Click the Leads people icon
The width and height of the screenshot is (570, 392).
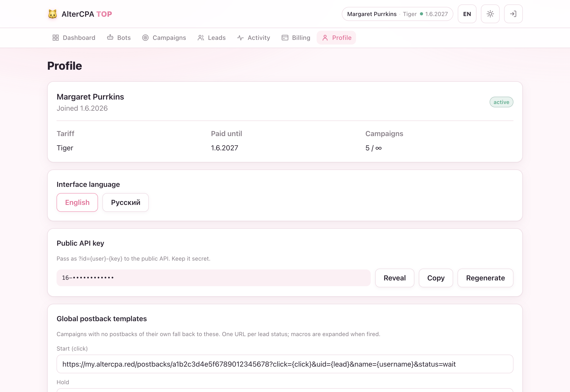tap(201, 38)
